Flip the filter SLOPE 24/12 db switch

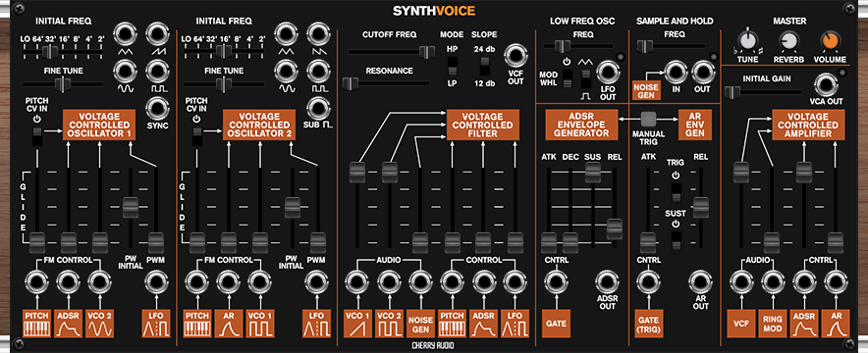pyautogui.click(x=484, y=67)
